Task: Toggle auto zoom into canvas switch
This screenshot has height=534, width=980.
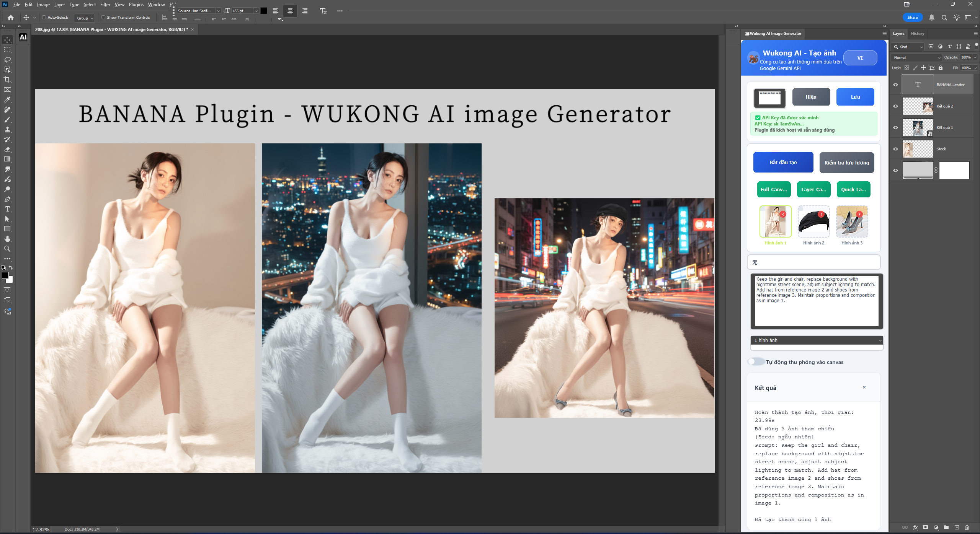Action: click(756, 361)
